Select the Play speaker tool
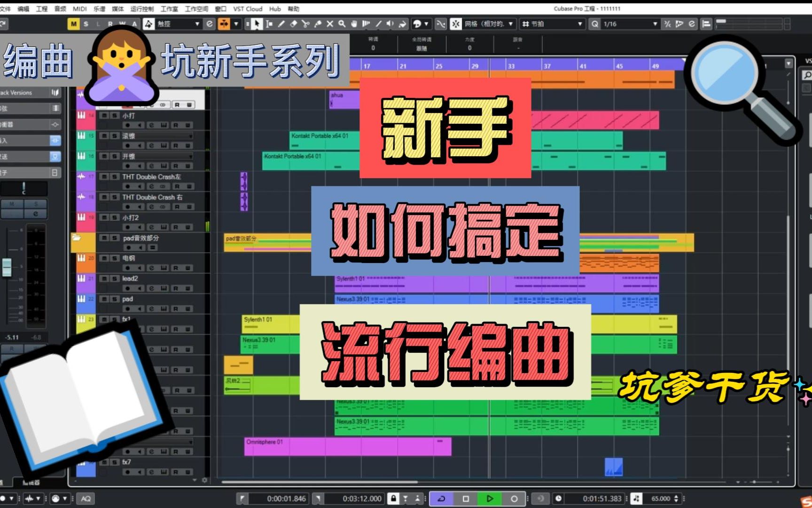Viewport: 812px width, 508px height. pyautogui.click(x=390, y=24)
